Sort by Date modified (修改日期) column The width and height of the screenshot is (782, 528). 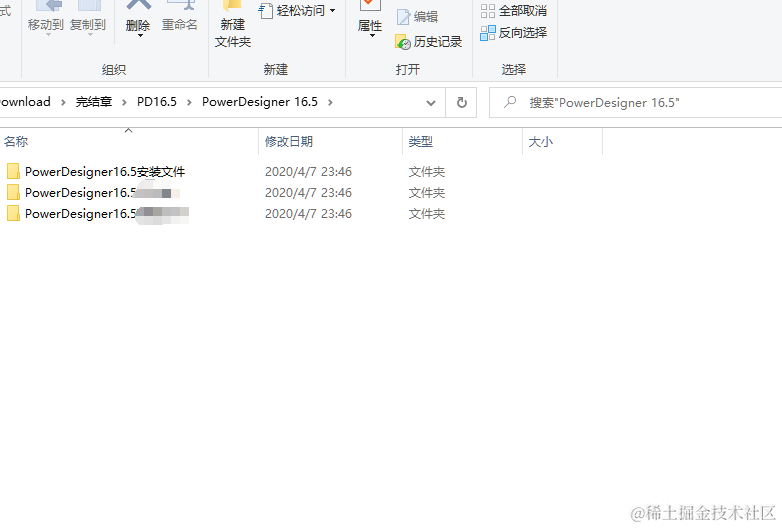(330, 142)
